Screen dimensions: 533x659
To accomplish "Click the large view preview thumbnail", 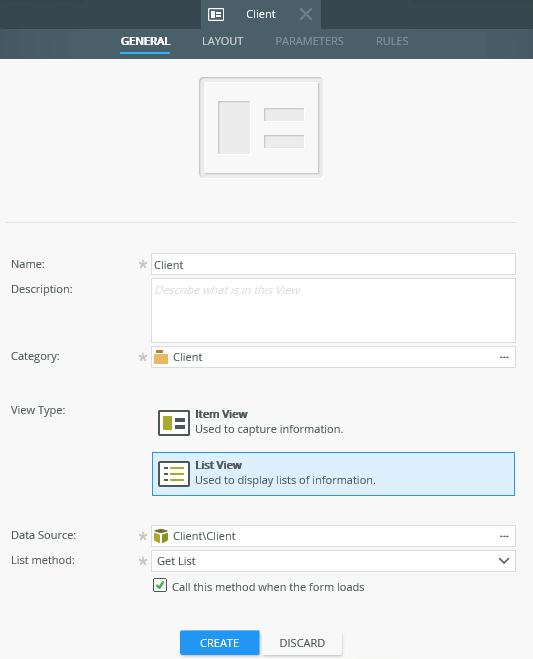I will click(261, 127).
